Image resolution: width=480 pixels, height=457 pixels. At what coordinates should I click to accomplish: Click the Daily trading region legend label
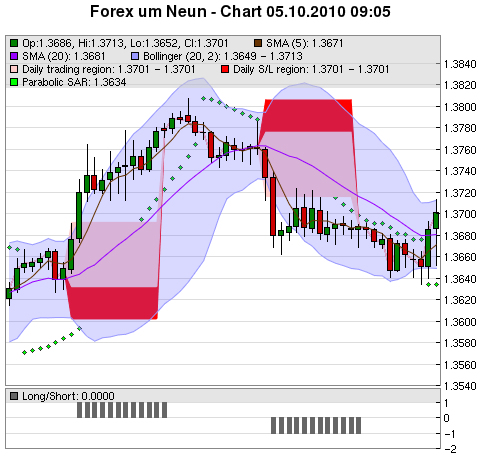point(109,69)
